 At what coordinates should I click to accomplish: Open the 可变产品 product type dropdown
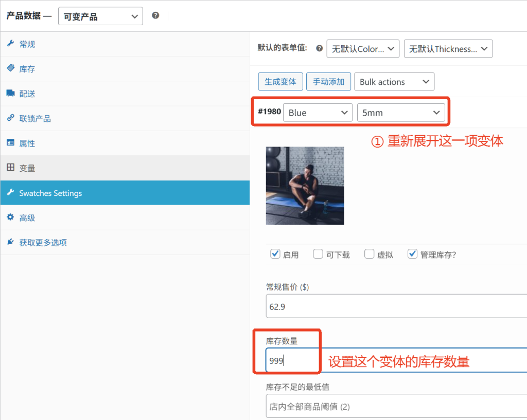[100, 16]
